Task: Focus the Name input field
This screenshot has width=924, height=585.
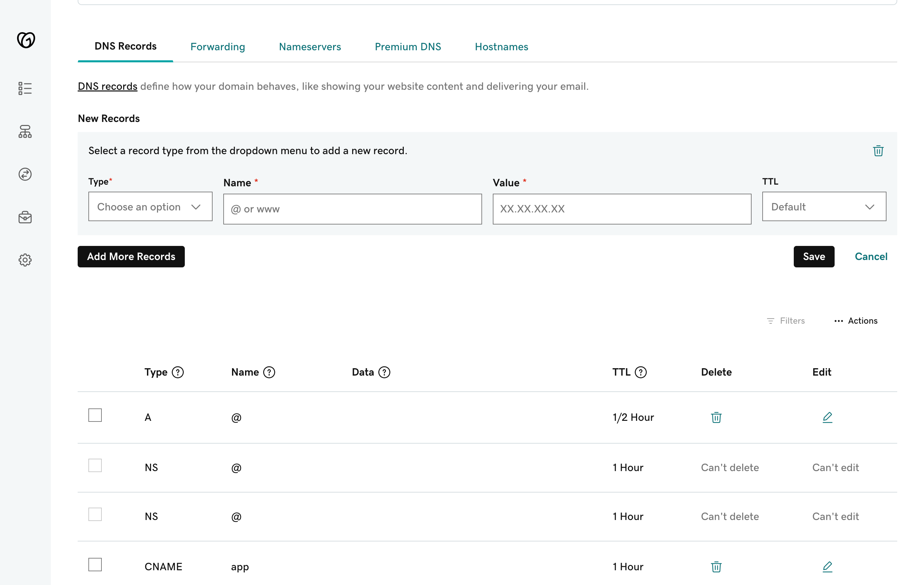Action: coord(353,209)
